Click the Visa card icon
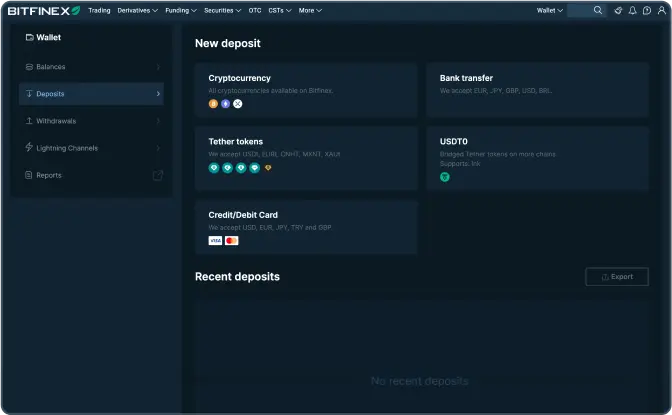The height and width of the screenshot is (415, 672). (x=215, y=241)
